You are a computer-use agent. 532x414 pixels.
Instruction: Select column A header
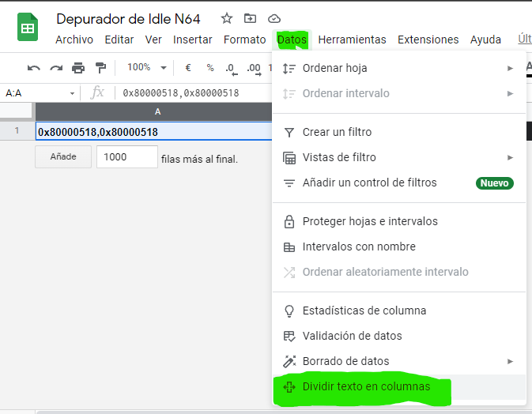[153, 111]
